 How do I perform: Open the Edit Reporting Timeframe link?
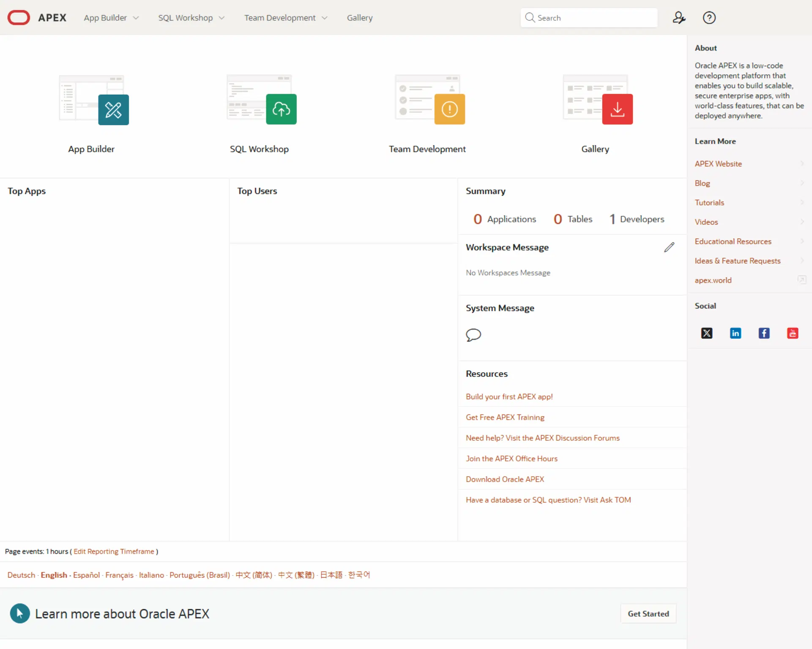click(x=114, y=551)
